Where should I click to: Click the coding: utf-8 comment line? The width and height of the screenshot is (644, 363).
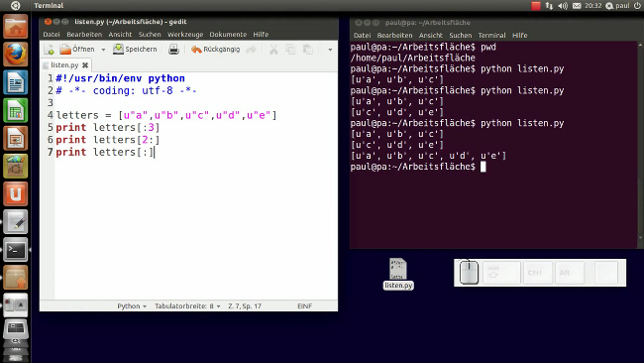click(127, 90)
